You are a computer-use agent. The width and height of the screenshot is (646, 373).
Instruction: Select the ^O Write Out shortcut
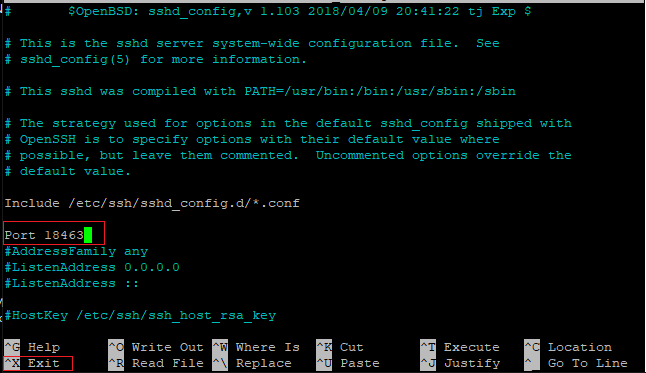(156, 347)
